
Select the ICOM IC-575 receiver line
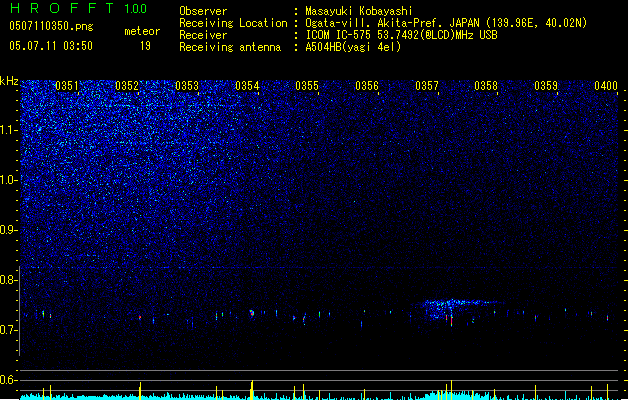(401, 35)
